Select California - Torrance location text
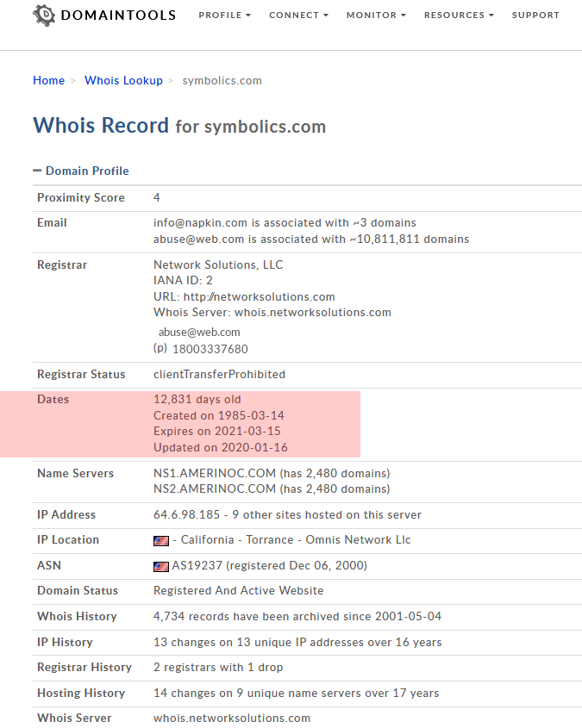This screenshot has height=728, width=582. (291, 540)
